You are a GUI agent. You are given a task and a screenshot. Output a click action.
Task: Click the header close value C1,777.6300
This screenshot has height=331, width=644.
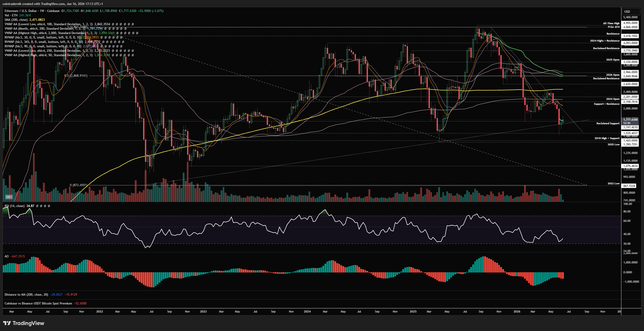[x=128, y=11]
